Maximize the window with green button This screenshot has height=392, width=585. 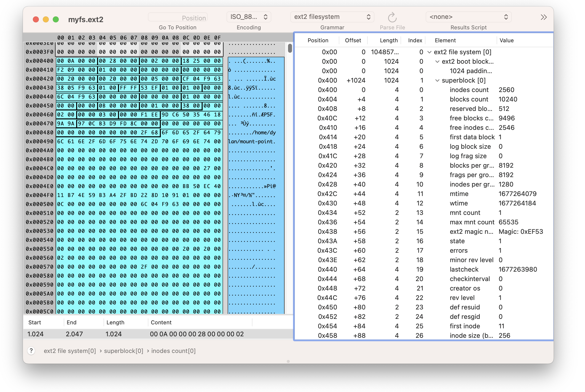tap(56, 19)
